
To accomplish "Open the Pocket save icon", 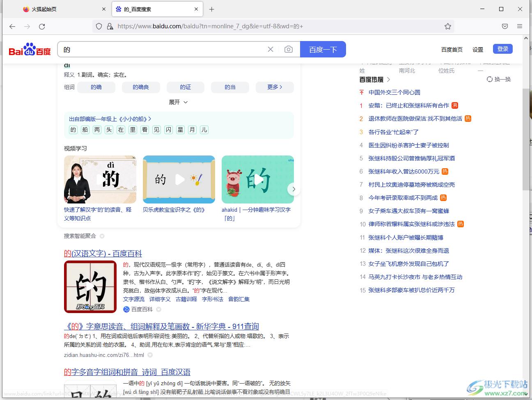I will (x=505, y=26).
